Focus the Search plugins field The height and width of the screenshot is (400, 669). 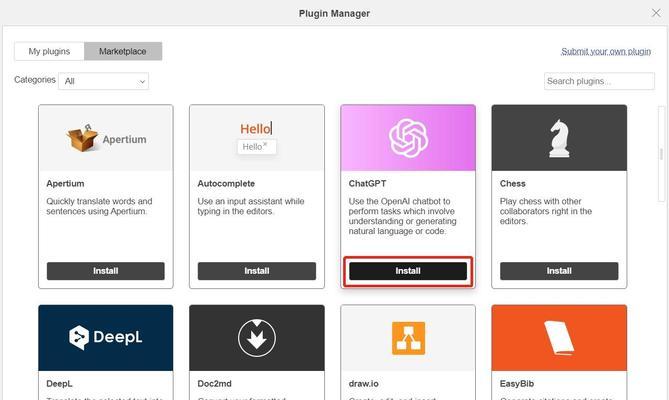[599, 81]
